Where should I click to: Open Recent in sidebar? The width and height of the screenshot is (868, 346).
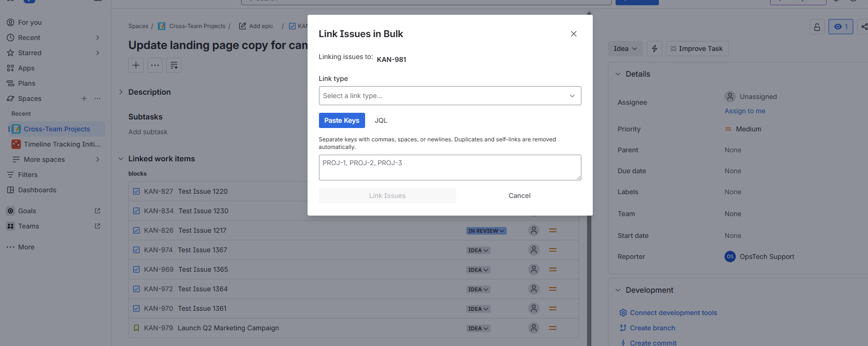(x=29, y=38)
